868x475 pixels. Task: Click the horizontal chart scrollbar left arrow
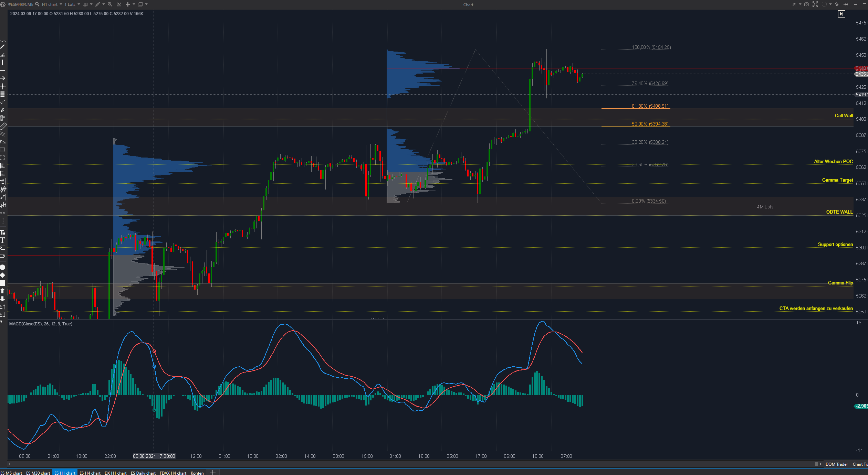tap(10, 464)
